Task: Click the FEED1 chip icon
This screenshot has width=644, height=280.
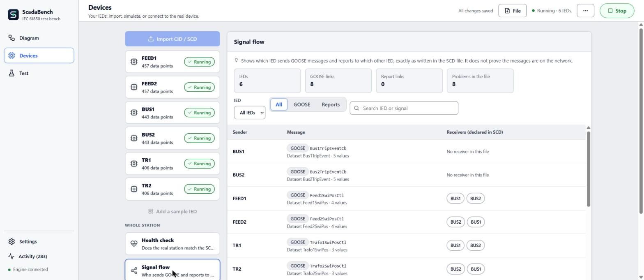Action: [x=134, y=62]
